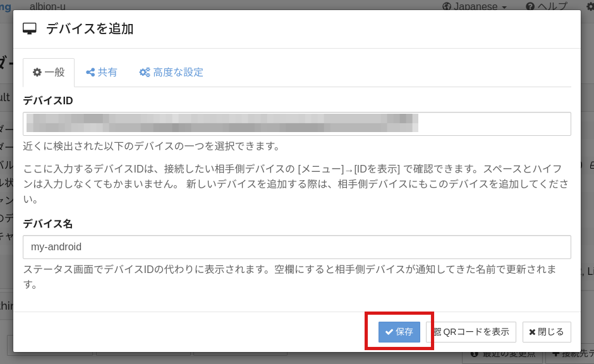
Task: Open the settings gear in the top-right corner
Action: pos(590,6)
